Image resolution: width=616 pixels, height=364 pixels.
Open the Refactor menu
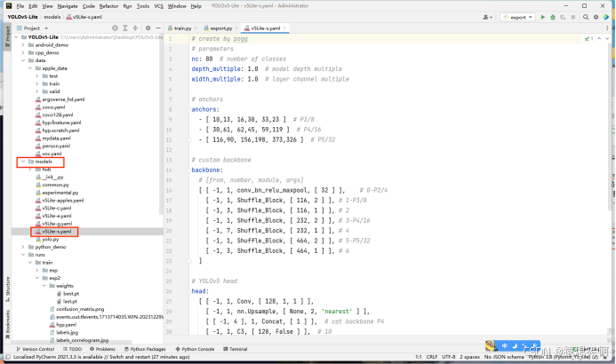[108, 6]
